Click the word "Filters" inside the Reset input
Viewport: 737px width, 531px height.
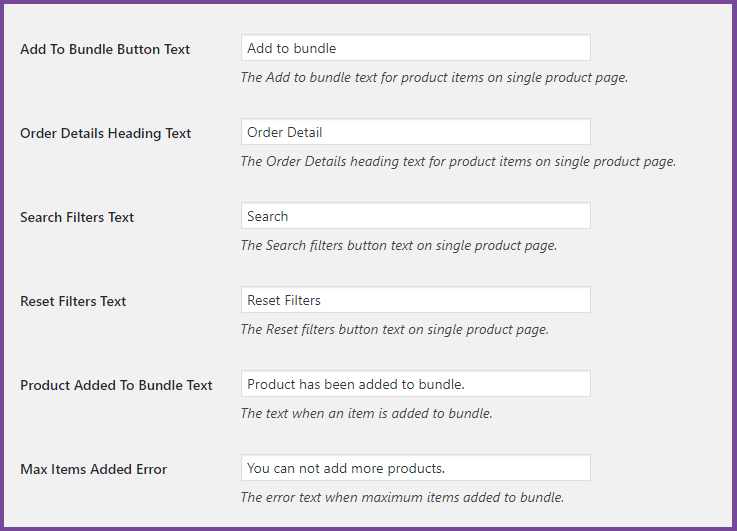(x=301, y=300)
